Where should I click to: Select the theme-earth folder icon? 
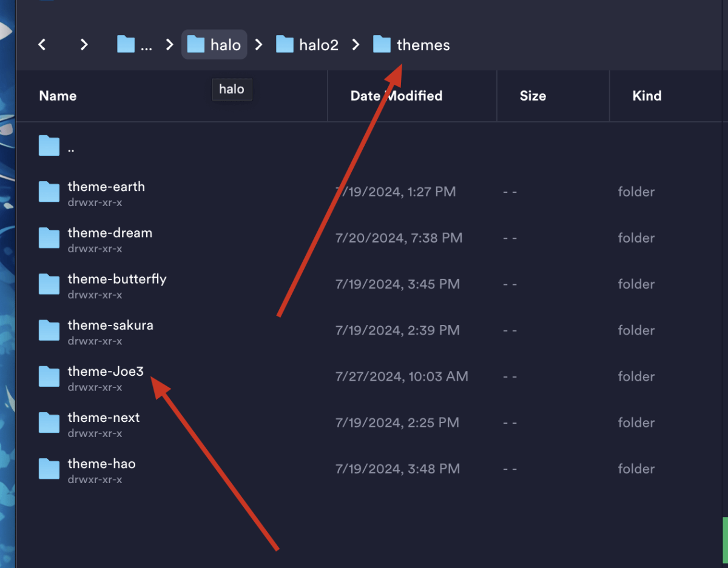[x=49, y=192]
